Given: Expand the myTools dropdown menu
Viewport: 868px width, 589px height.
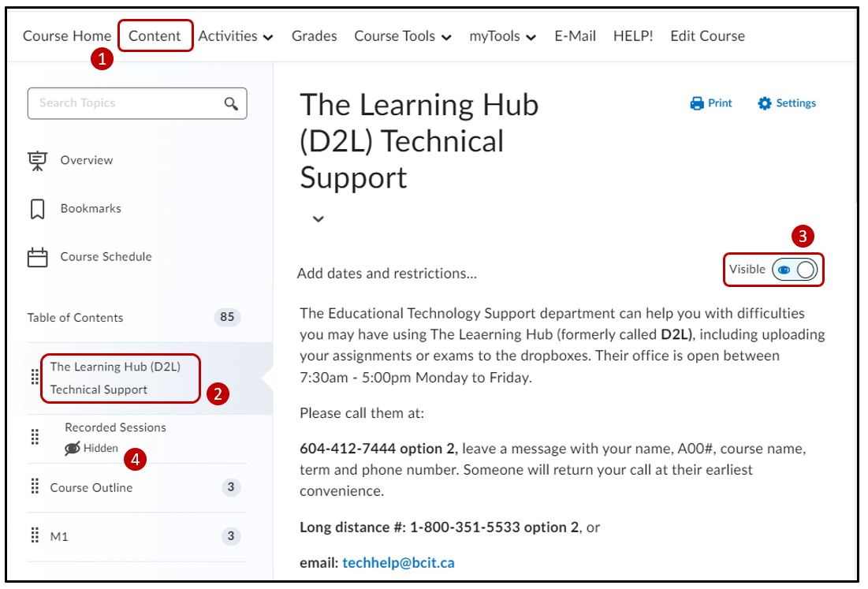Looking at the screenshot, I should coord(503,36).
